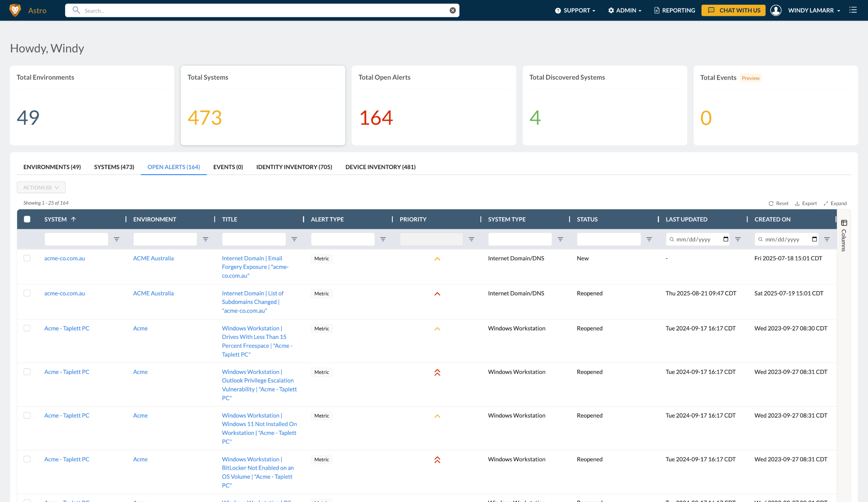
Task: Expand the Support menu dropdown
Action: coord(575,10)
